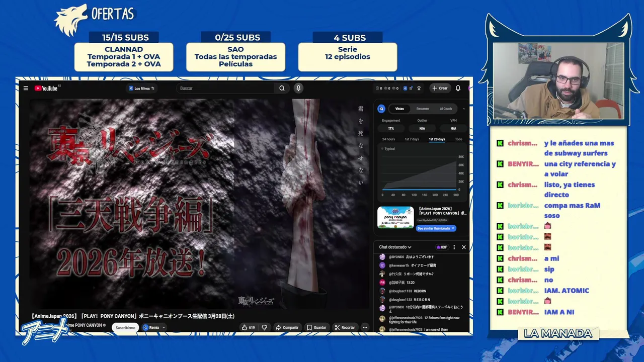
Task: Open the 'Los filtros' dropdown
Action: point(141,88)
